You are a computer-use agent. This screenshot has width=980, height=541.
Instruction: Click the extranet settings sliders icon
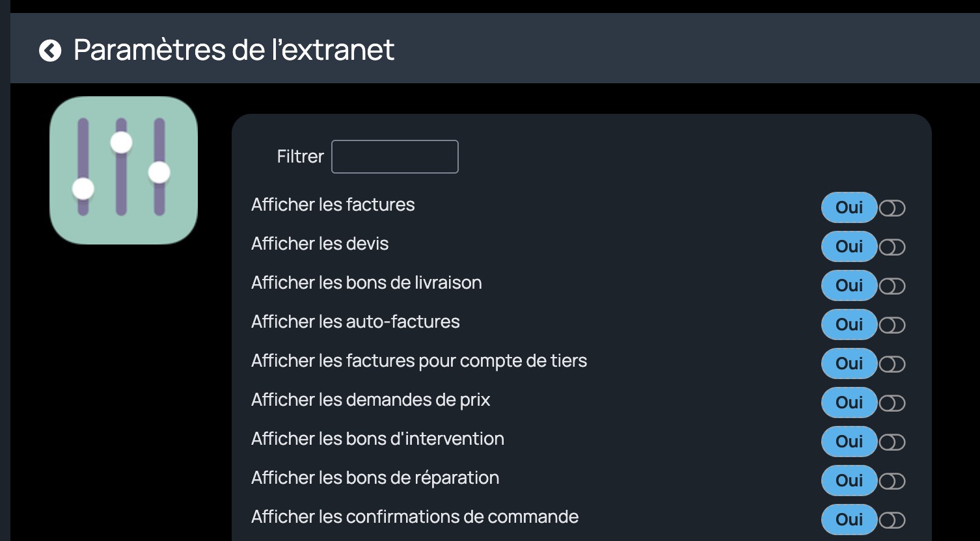pos(124,170)
